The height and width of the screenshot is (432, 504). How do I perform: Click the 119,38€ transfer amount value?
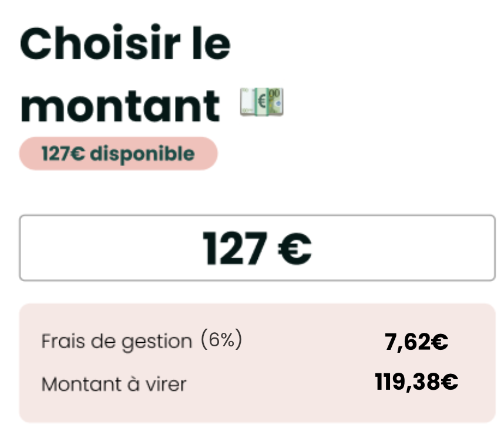416,383
